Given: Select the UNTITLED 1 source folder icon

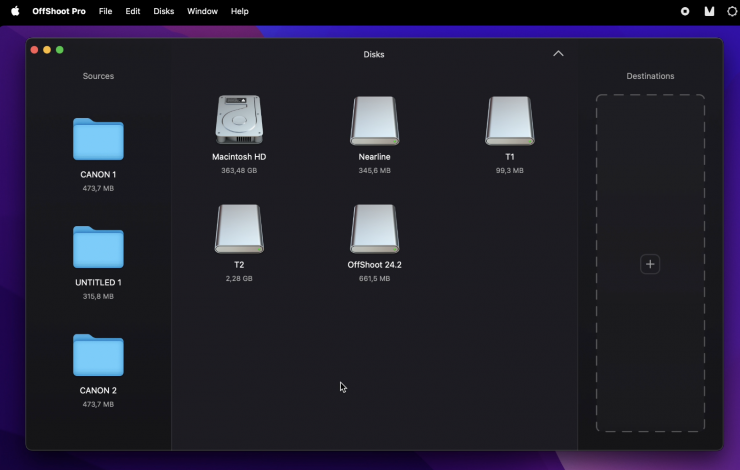Looking at the screenshot, I should point(98,247).
